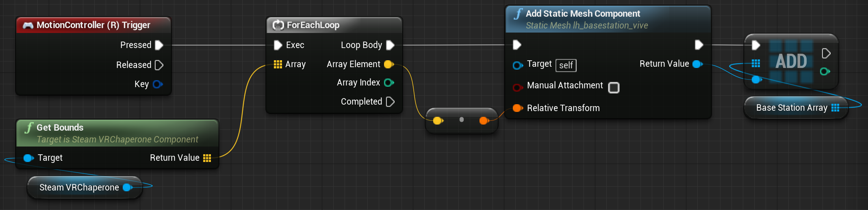Click the Target pin on Add Static Mesh Component
Image resolution: width=868 pixels, height=210 pixels.
(518, 66)
